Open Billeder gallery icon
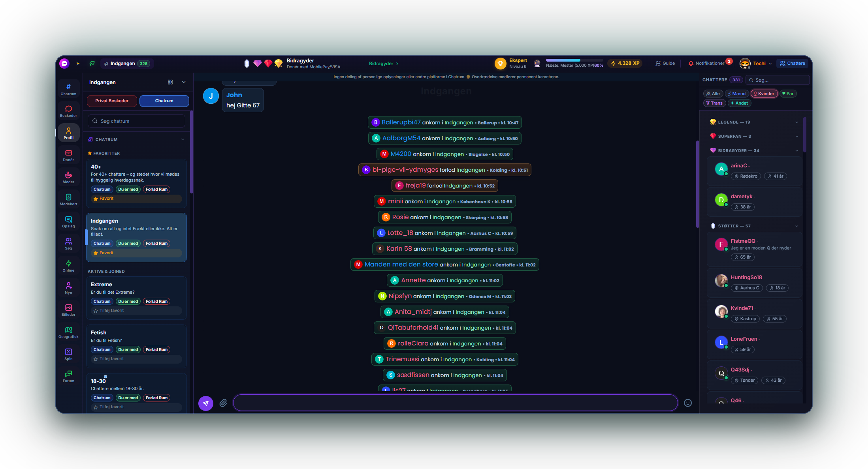The height and width of the screenshot is (469, 868). pos(68,310)
